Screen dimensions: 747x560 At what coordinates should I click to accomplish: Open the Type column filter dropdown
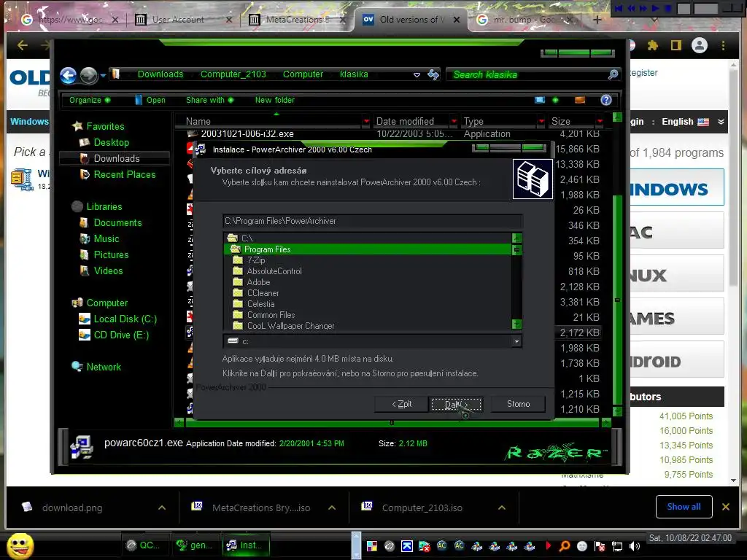(x=541, y=122)
